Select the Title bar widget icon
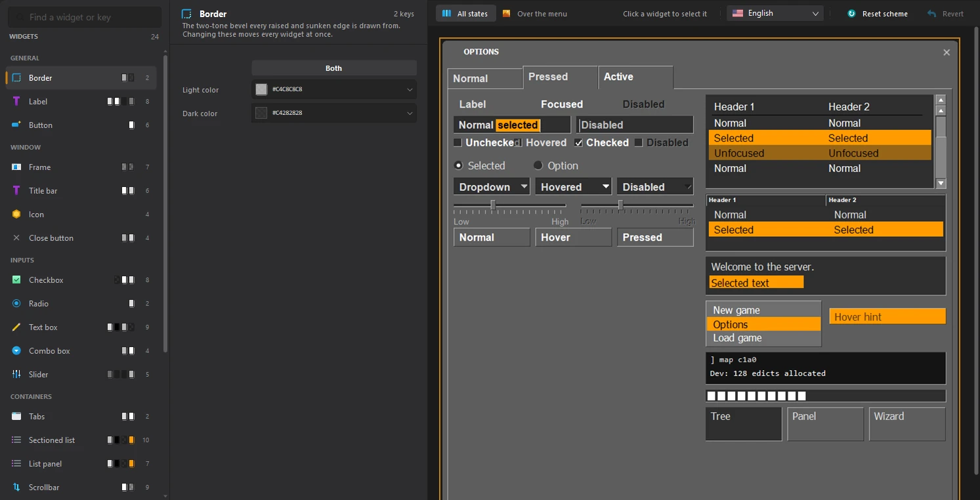 click(x=16, y=190)
